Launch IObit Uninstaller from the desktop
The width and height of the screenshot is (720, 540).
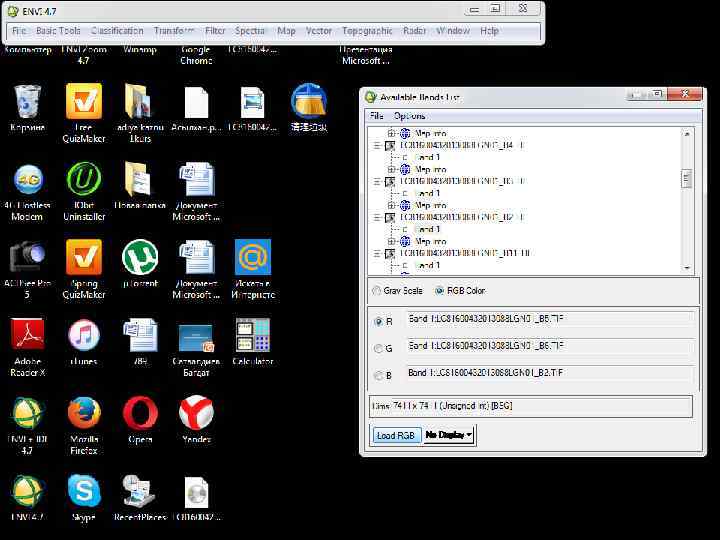[84, 180]
